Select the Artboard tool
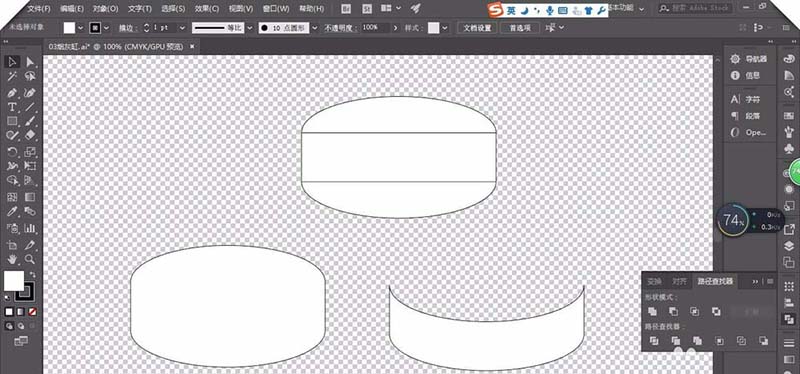 tap(12, 245)
